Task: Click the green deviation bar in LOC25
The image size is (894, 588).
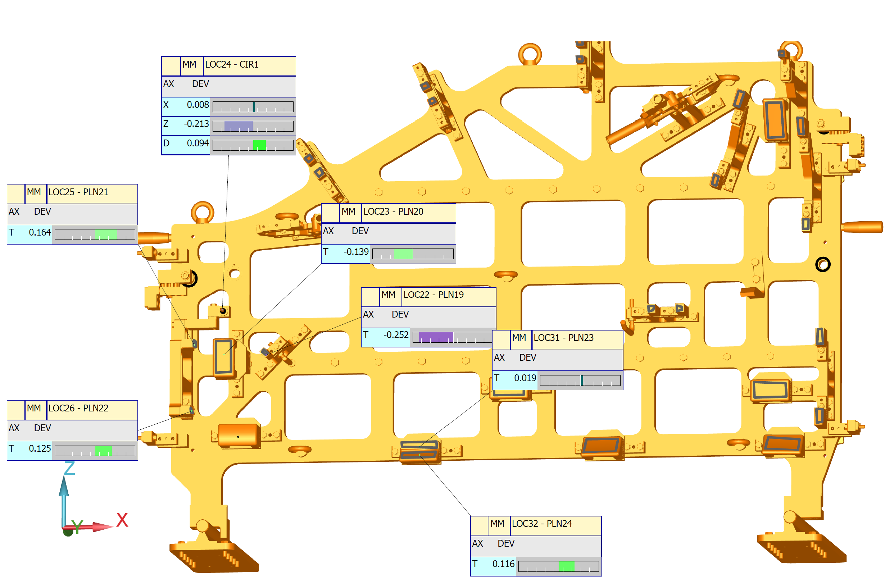Action: coord(106,235)
